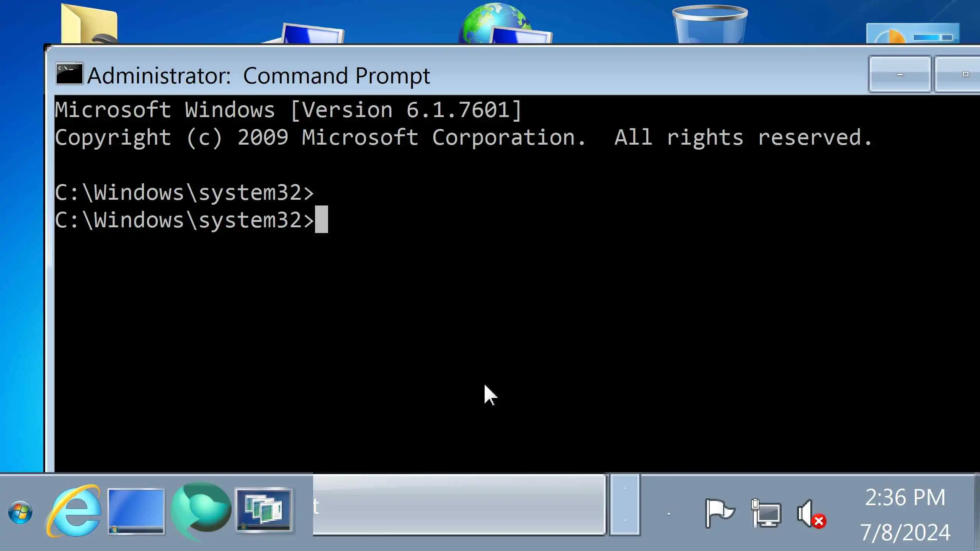The width and height of the screenshot is (980, 551).
Task: Activate the Command Prompt taskbar button
Action: click(x=459, y=505)
